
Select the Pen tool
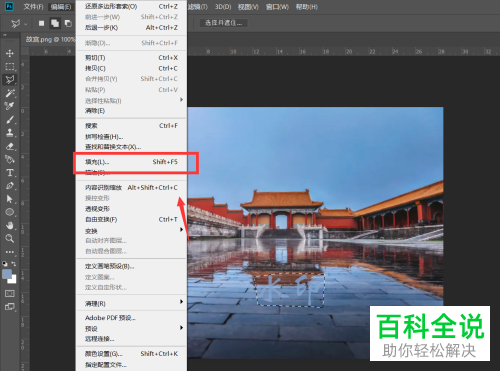10,186
